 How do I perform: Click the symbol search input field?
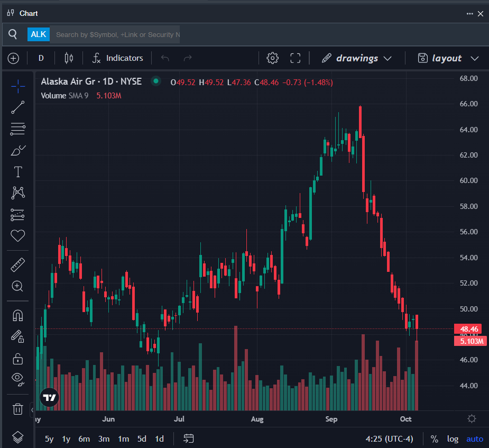(116, 34)
